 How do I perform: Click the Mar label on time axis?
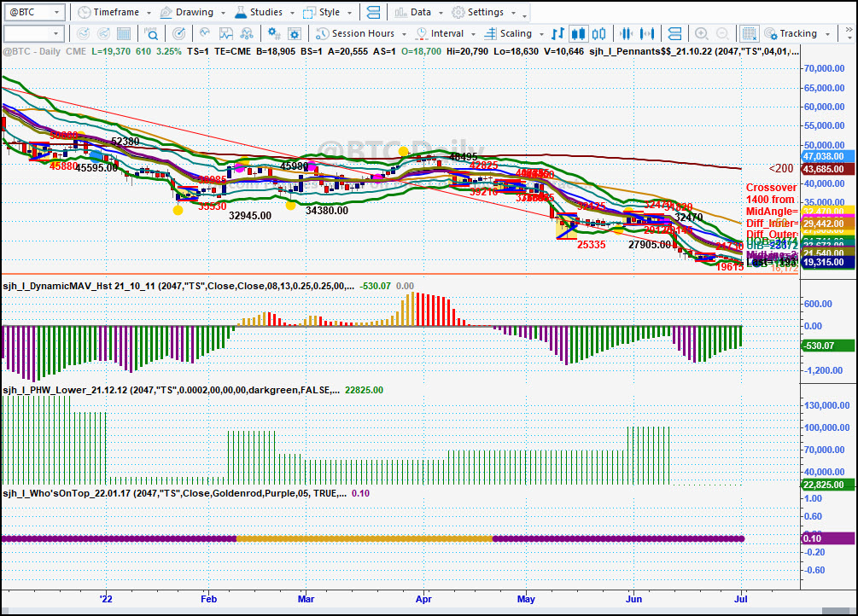click(306, 599)
